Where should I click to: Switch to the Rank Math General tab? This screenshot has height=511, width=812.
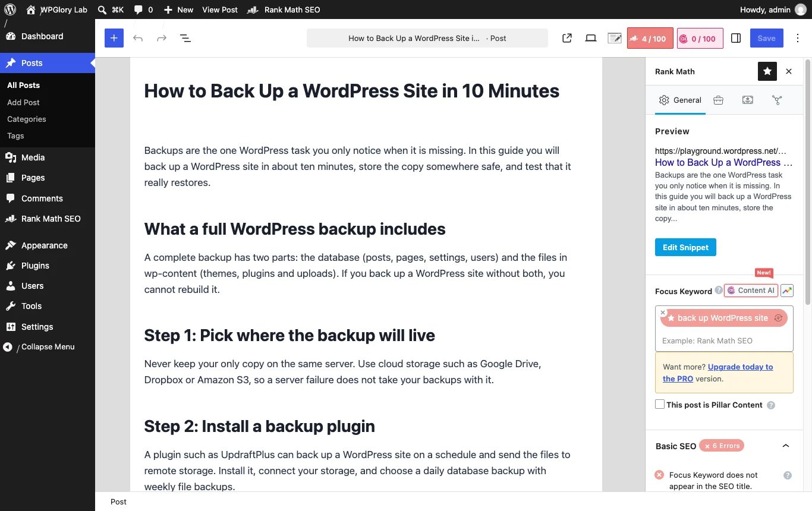click(681, 100)
